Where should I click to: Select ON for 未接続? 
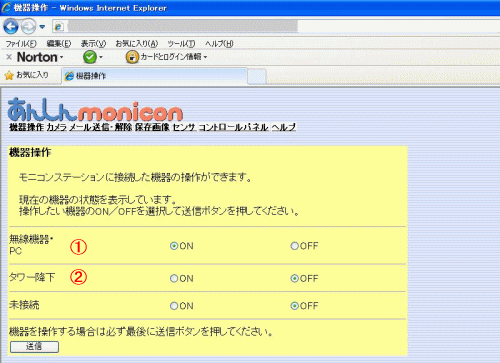tap(174, 306)
